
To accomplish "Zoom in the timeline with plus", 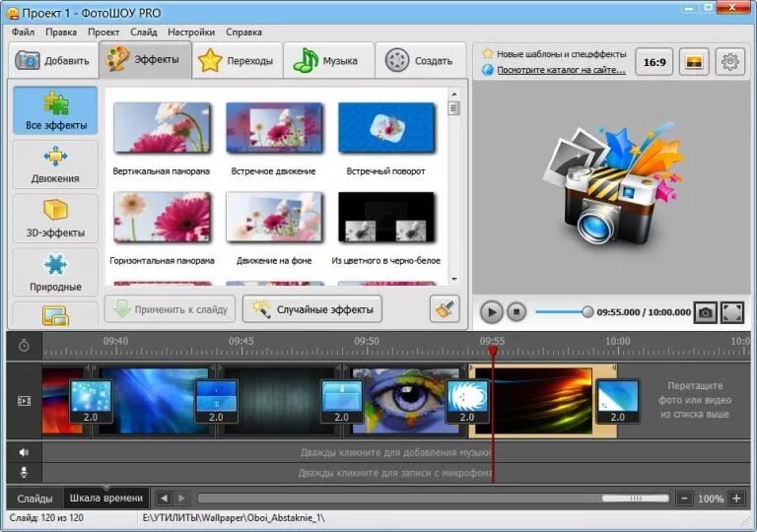I will pyautogui.click(x=736, y=499).
